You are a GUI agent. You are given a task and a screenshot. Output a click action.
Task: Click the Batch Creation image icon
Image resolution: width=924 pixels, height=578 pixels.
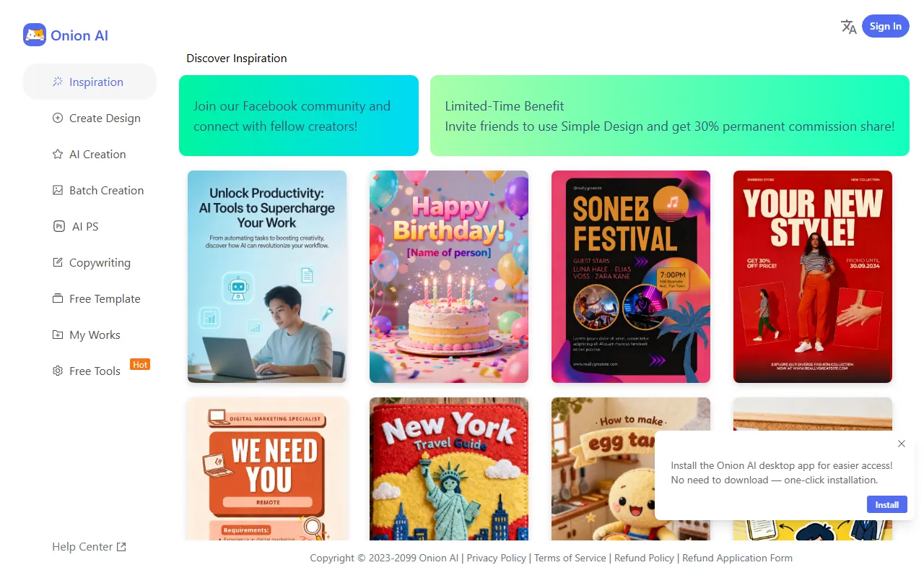click(x=58, y=190)
